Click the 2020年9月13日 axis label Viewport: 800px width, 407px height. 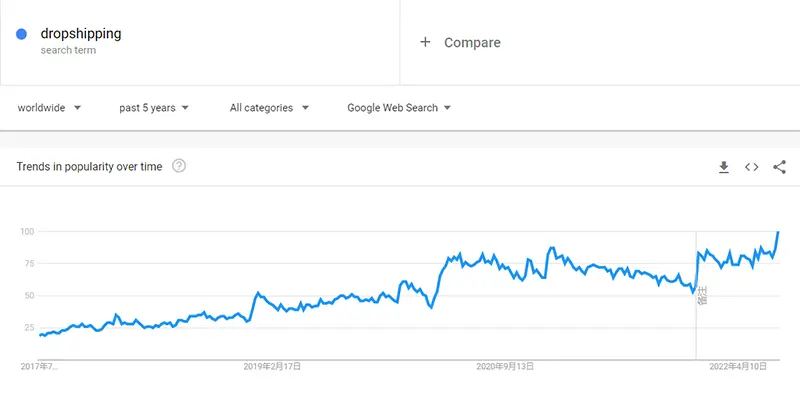coord(505,366)
